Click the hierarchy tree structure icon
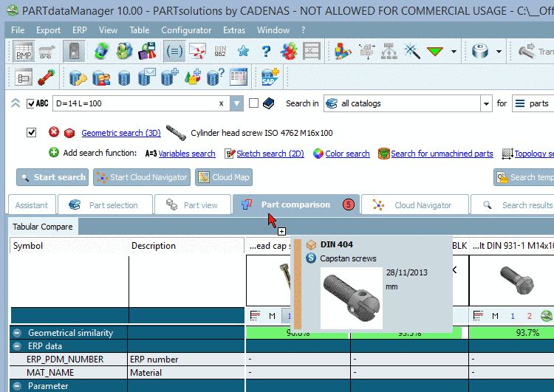 coord(389,52)
